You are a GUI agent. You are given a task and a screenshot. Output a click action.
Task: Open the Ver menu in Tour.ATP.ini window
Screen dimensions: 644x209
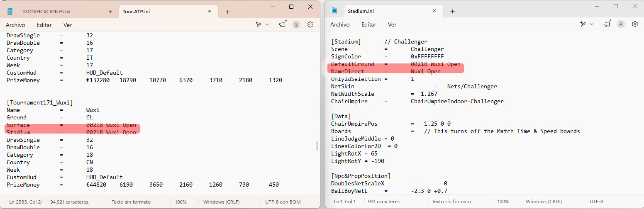pyautogui.click(x=68, y=25)
